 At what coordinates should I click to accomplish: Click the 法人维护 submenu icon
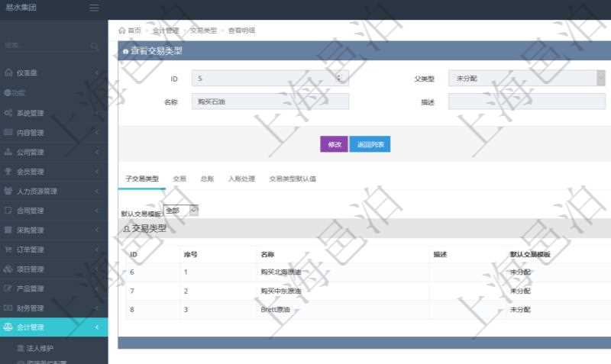click(21, 348)
